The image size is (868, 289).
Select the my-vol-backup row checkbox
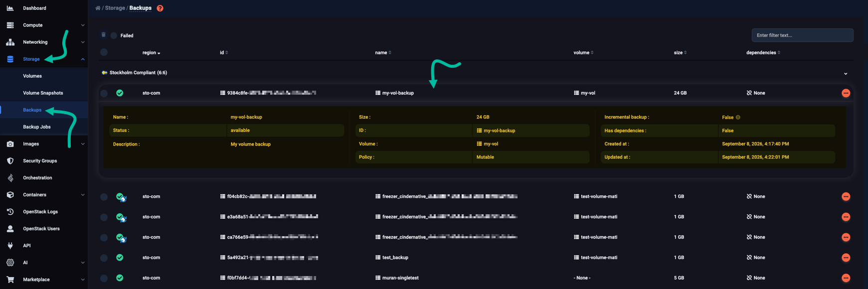[104, 93]
